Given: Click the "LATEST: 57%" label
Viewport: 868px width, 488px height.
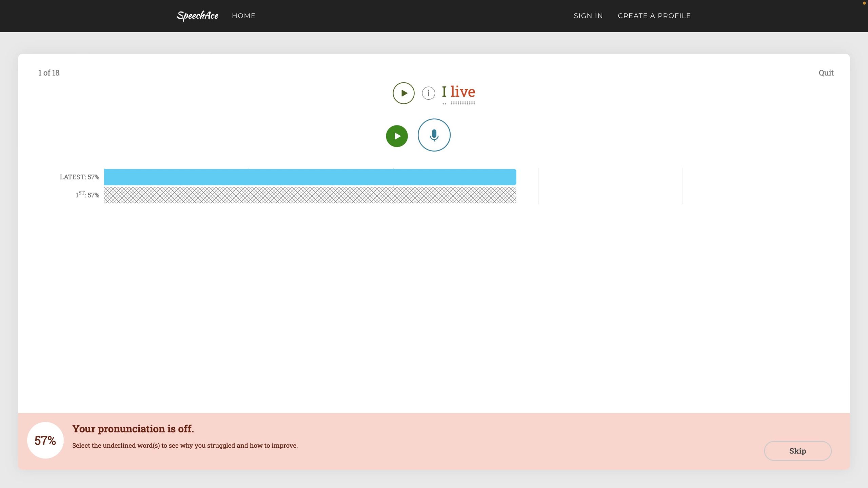Looking at the screenshot, I should tap(79, 177).
